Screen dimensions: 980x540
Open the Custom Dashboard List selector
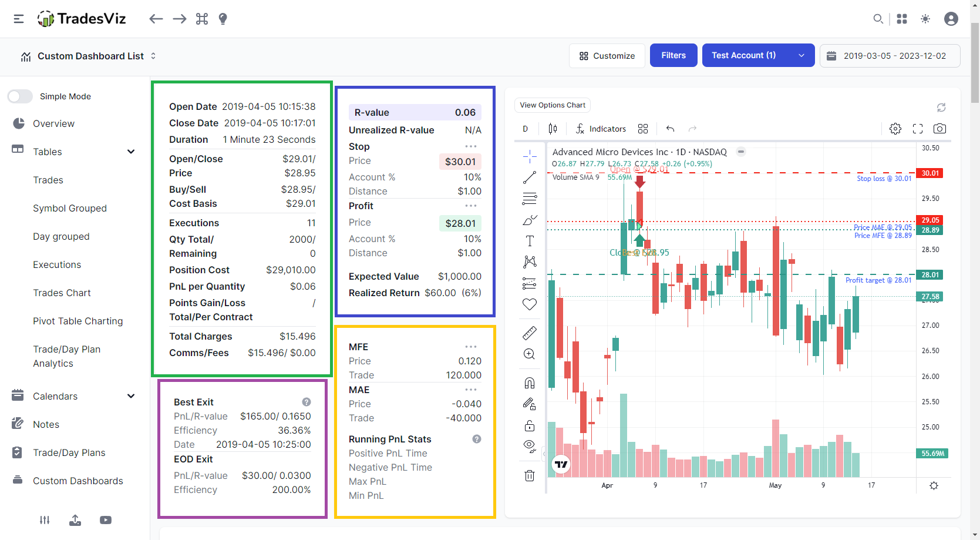point(89,56)
